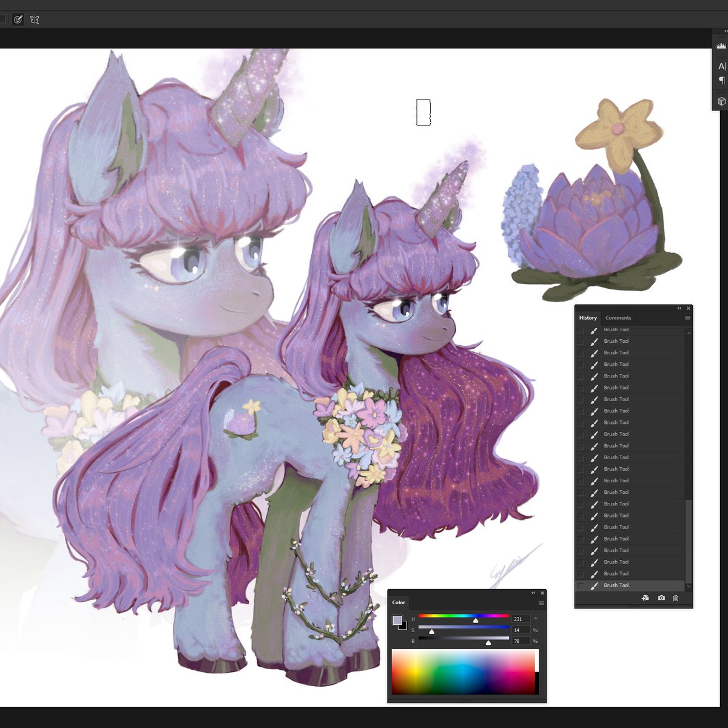Viewport: 728px width, 728px height.
Task: Click the Saturation value field showing 14
Action: click(521, 630)
